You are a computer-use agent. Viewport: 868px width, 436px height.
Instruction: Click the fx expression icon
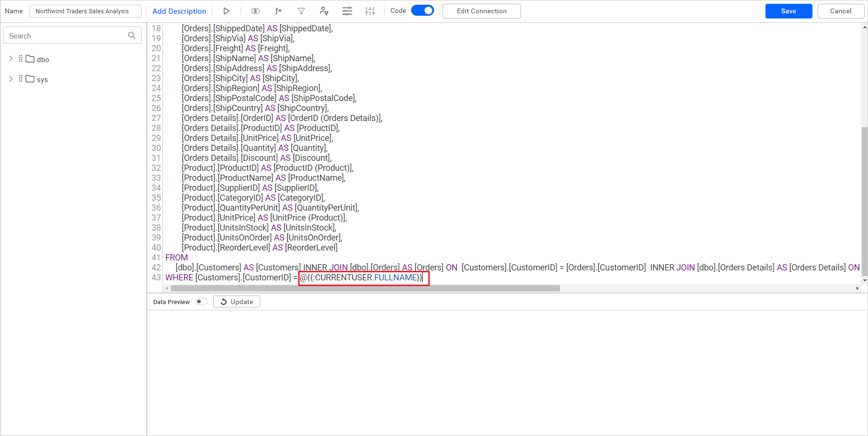point(279,10)
